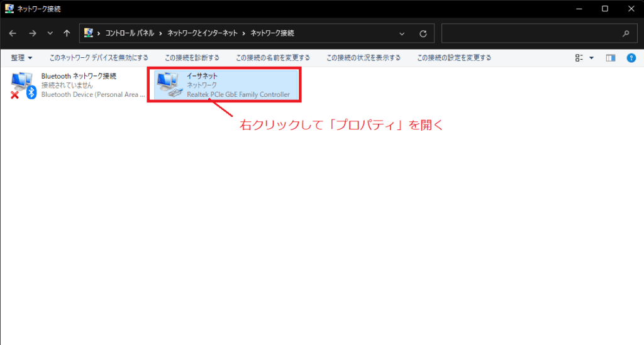Click 接続されていません status text
Image resolution: width=644 pixels, height=345 pixels.
tap(67, 85)
